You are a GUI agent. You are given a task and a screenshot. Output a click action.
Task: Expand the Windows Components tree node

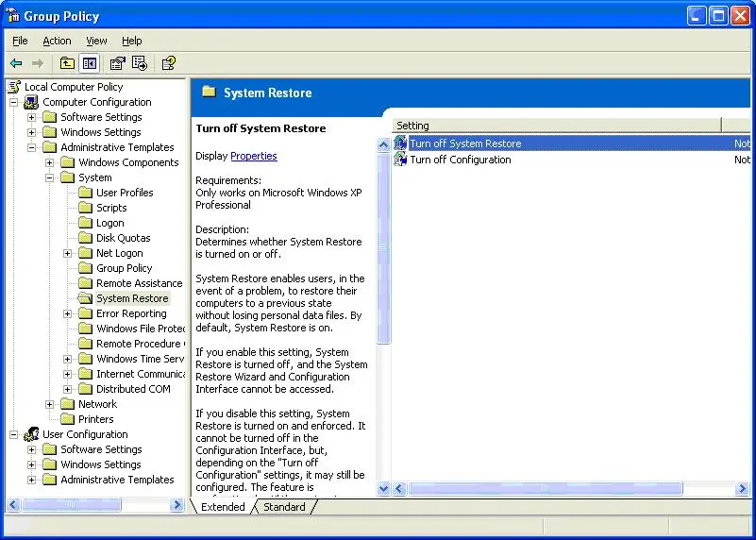[x=50, y=162]
